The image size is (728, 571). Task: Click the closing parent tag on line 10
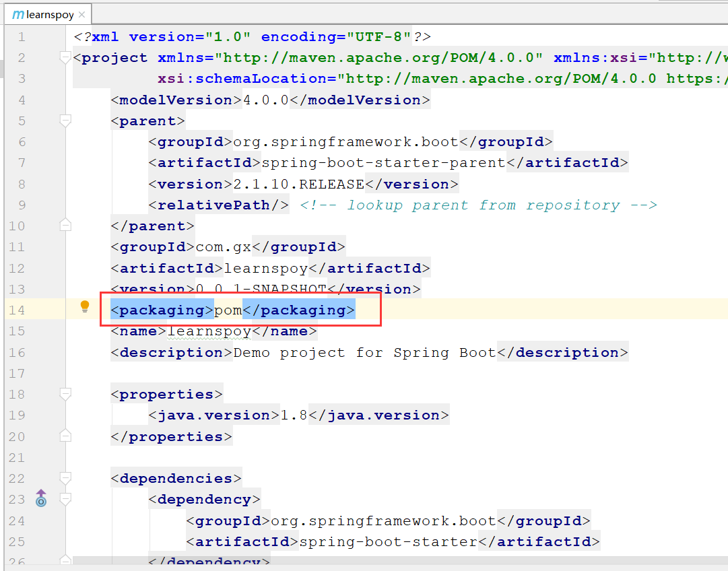click(152, 226)
